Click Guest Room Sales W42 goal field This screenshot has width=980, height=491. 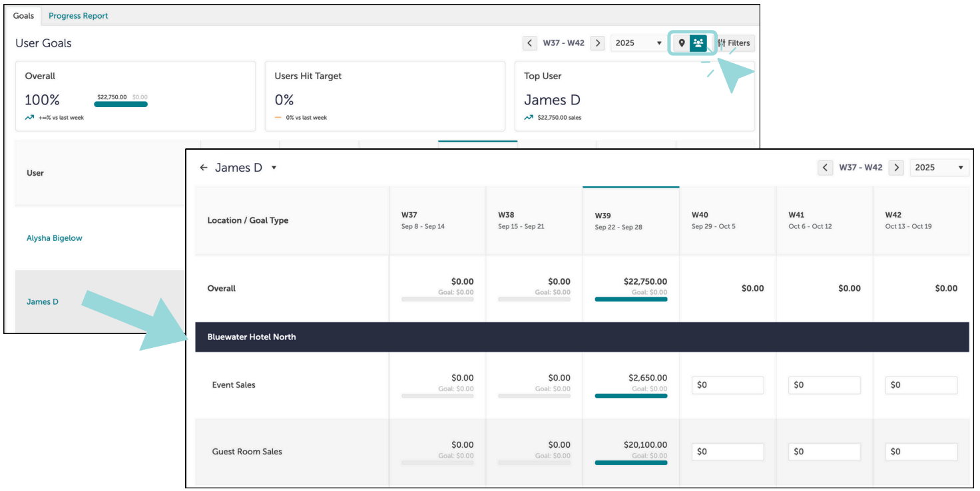click(x=921, y=452)
